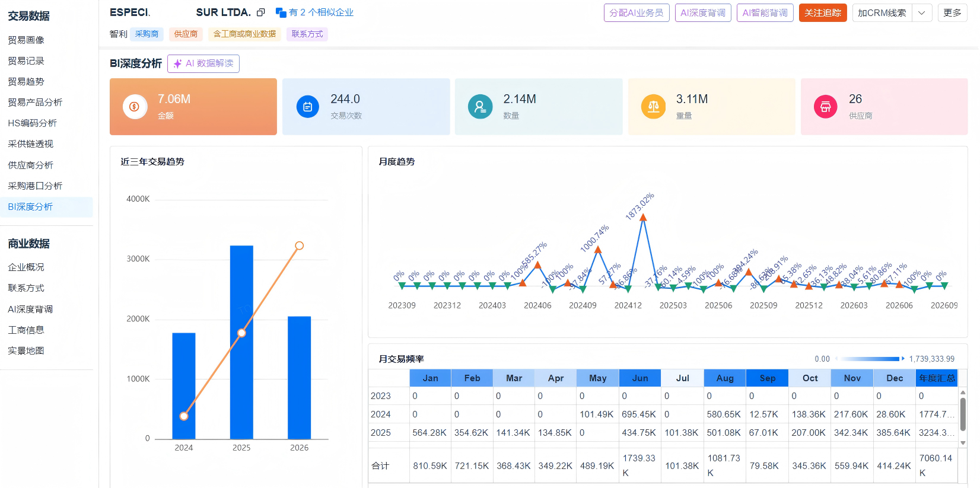980x488 pixels.
Task: Click the 2025 bar in yearly chart
Action: 241,342
